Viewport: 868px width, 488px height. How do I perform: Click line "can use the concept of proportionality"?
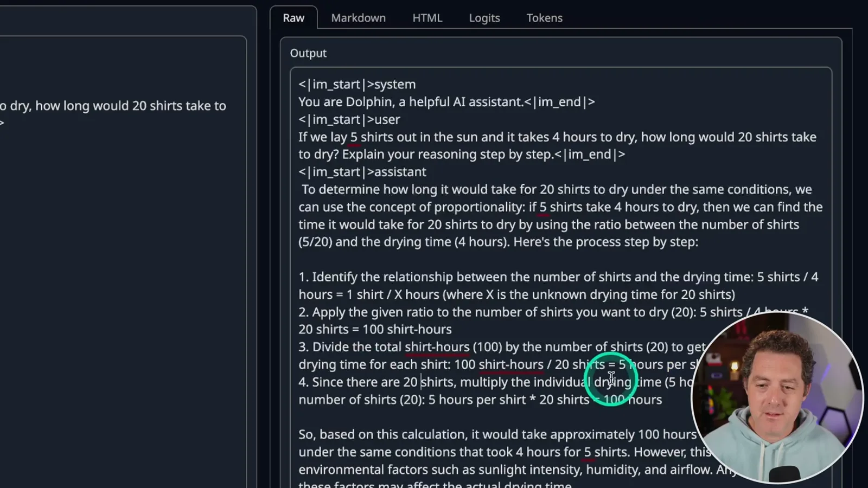[x=560, y=207]
